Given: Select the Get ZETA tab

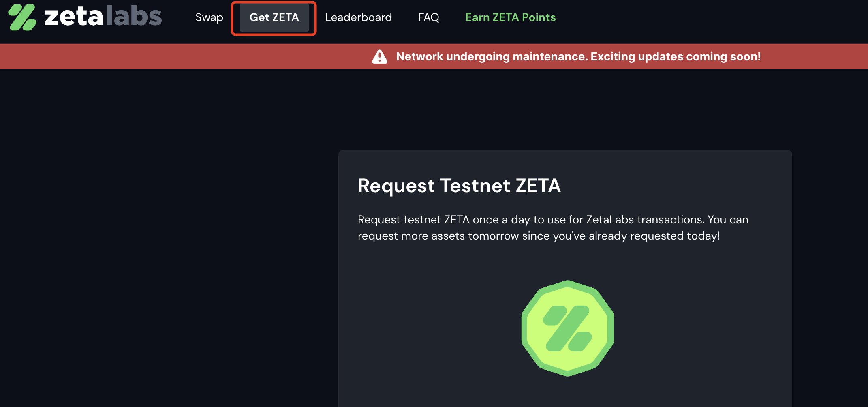Looking at the screenshot, I should [274, 17].
